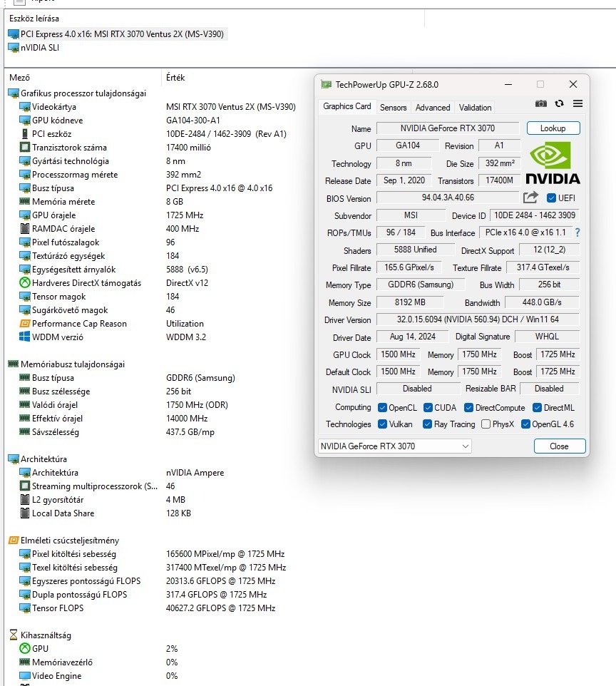Toggle the UEFI checkbox
The image size is (616, 686).
pyautogui.click(x=551, y=198)
